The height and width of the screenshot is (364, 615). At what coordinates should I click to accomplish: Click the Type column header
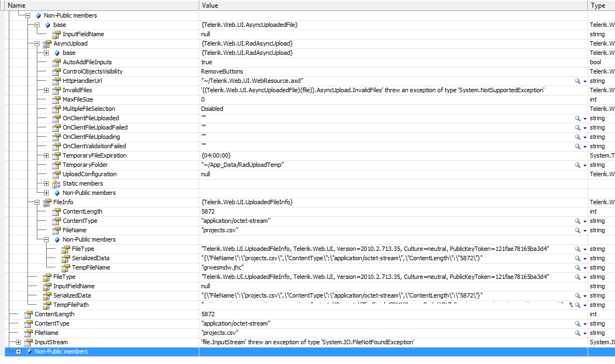(601, 5)
